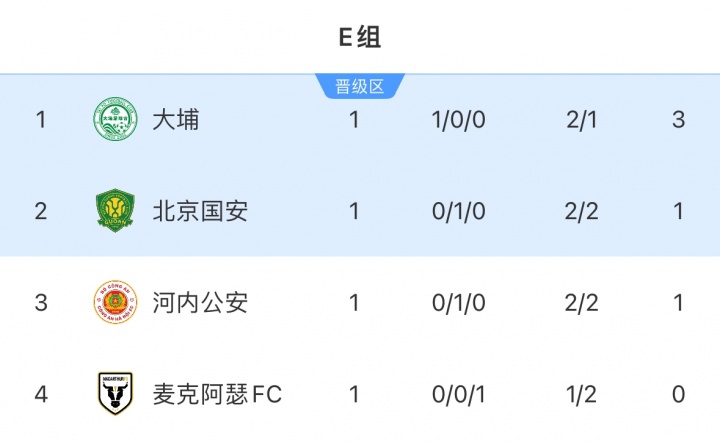Click 河内公安's 0/1/0 record

[459, 302]
